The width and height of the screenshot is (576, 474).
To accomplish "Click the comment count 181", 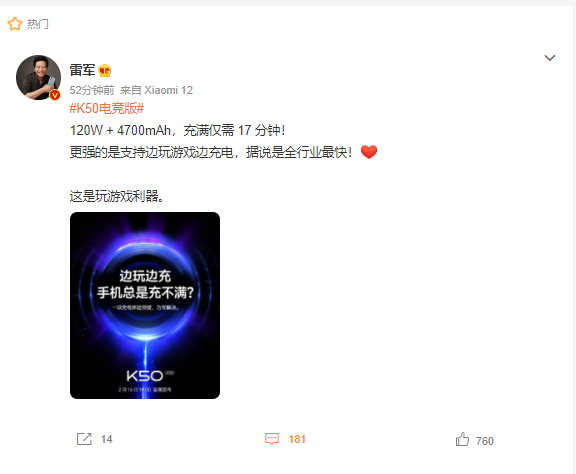I will [x=297, y=439].
